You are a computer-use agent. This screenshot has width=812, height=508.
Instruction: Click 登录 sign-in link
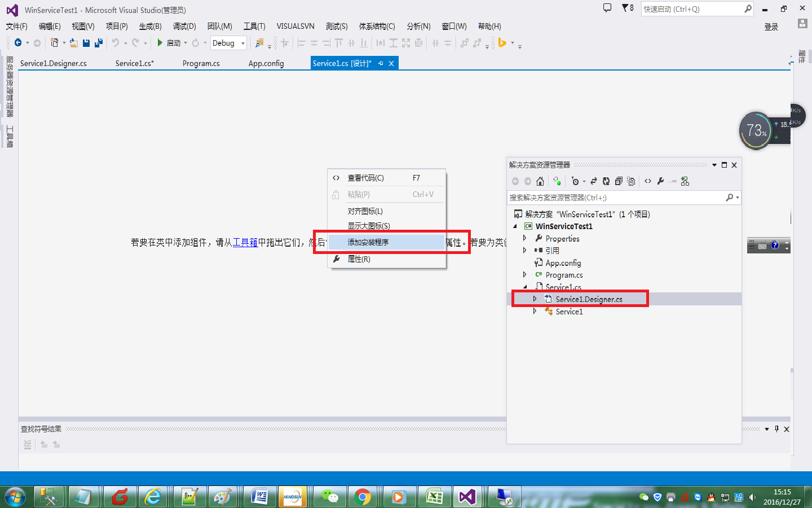(x=771, y=27)
